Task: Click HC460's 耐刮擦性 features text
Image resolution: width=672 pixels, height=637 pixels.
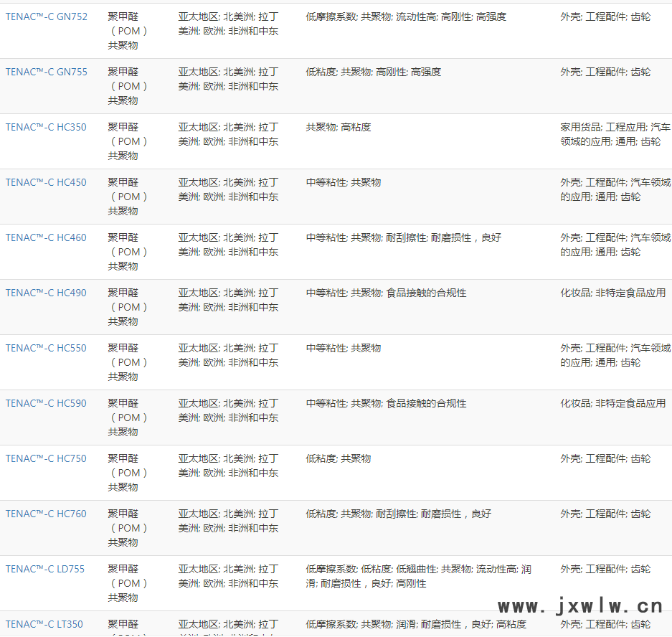Action: pyautogui.click(x=406, y=237)
